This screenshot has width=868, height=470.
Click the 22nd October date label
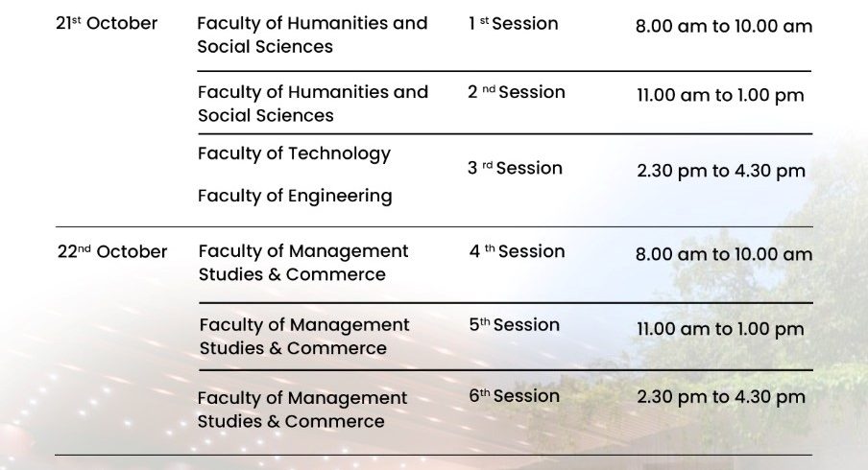coord(111,252)
